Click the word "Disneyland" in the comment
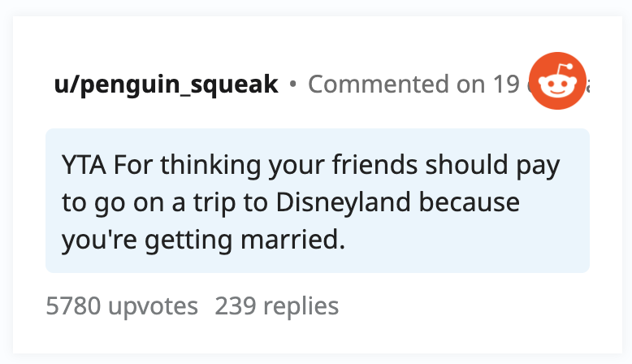This screenshot has height=364, width=632. 343,203
